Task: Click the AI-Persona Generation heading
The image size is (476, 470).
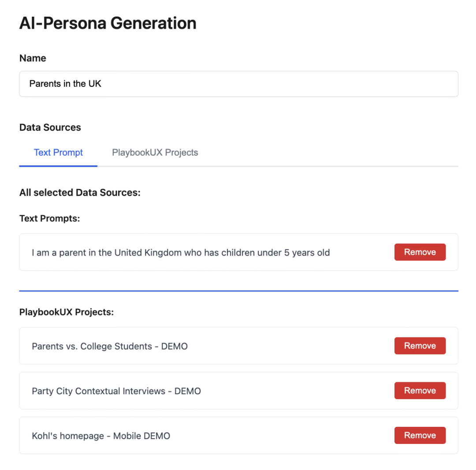Action: click(108, 23)
